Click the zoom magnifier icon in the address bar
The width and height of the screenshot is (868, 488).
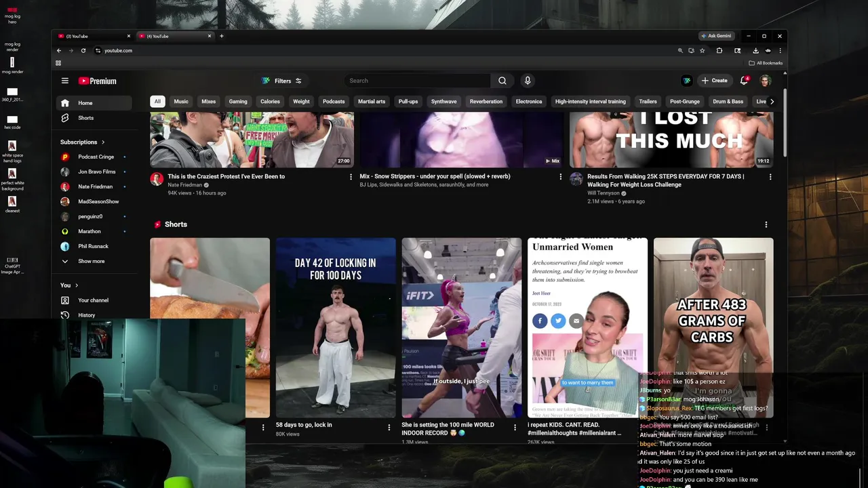click(x=680, y=51)
